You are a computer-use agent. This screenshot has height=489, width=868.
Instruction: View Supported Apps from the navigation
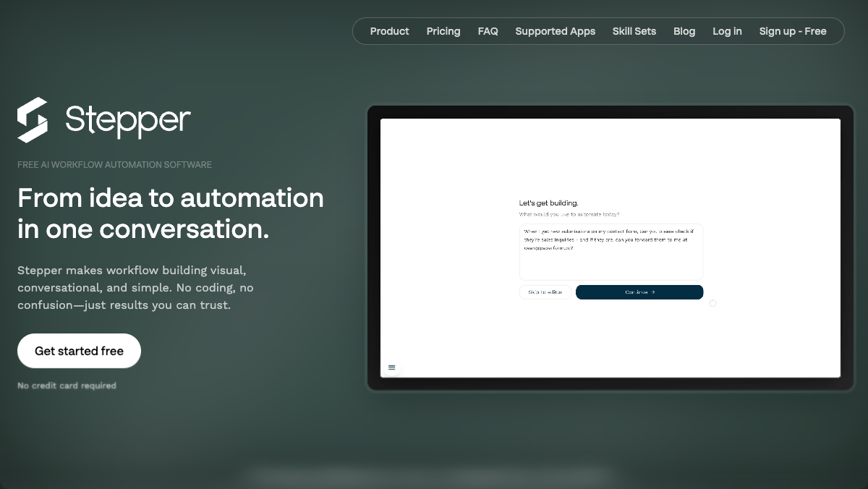(556, 31)
